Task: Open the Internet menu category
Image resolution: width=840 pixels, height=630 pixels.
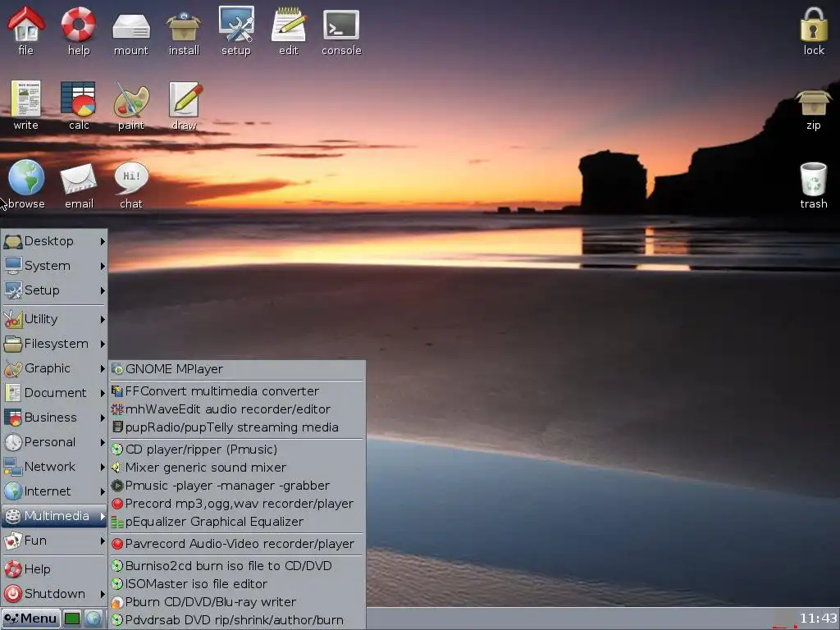Action: click(54, 492)
